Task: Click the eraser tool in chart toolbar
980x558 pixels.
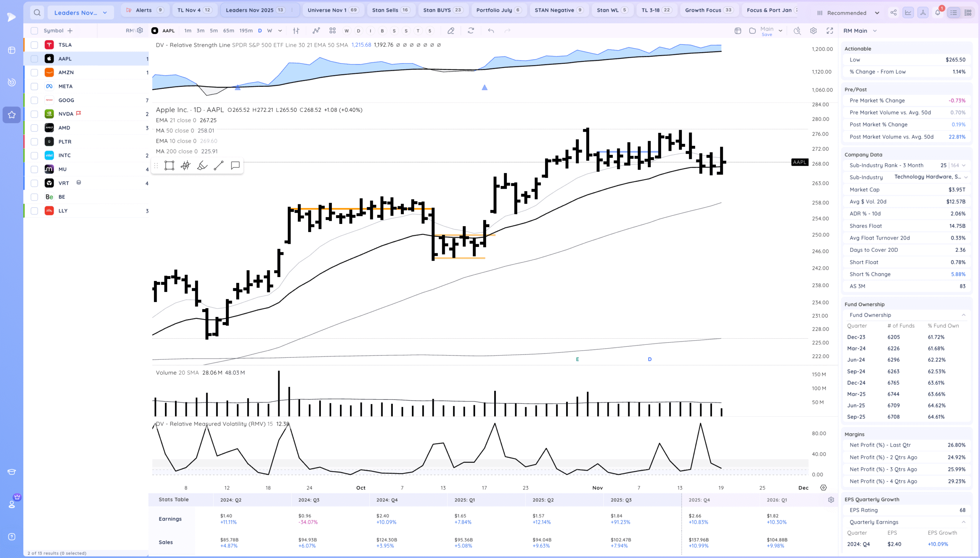Action: [x=451, y=31]
